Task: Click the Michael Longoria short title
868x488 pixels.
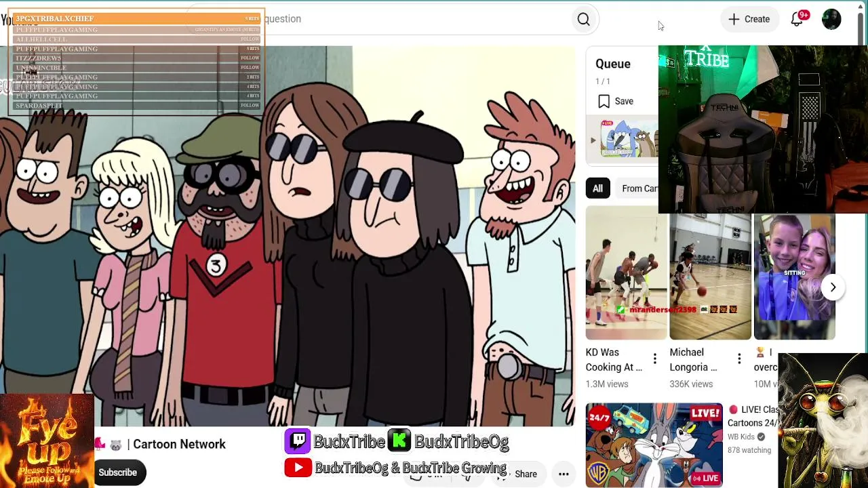Action: (693, 360)
